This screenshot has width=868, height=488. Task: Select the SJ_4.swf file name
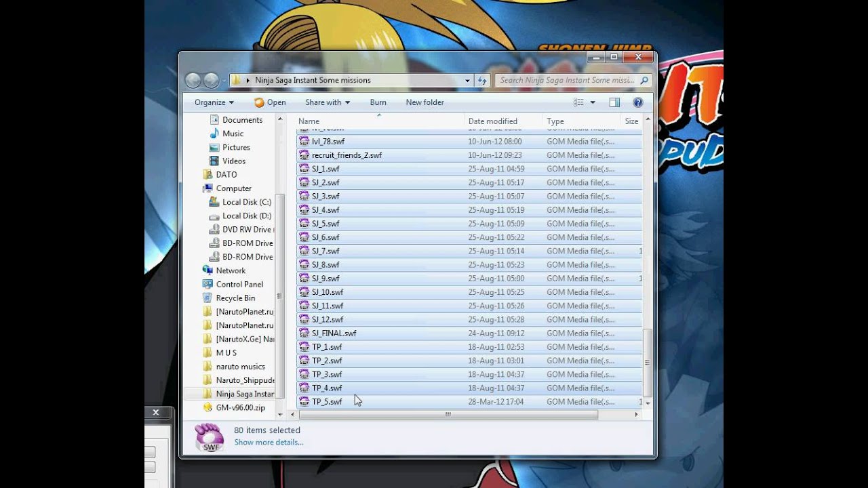pyautogui.click(x=325, y=210)
